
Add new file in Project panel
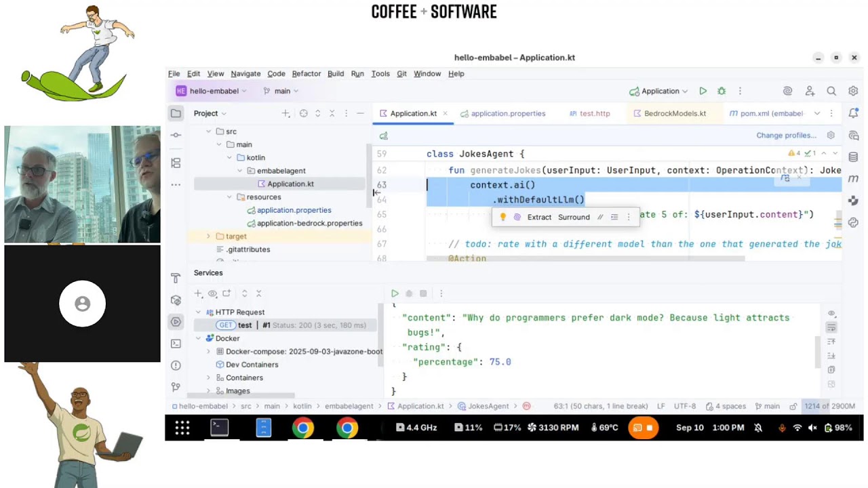point(285,113)
